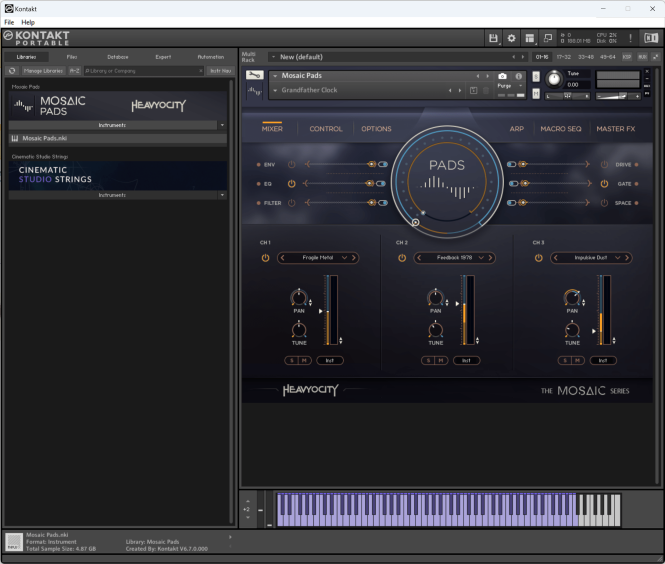Click the refresh libraries icon
The width and height of the screenshot is (665, 564).
pos(12,71)
